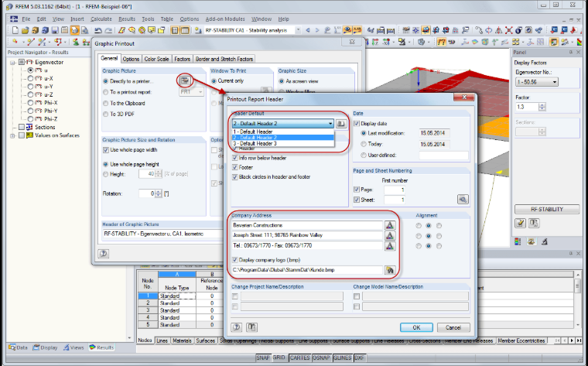Choose 3 - Default Header 3 from list
The width and height of the screenshot is (588, 366).
tap(282, 144)
